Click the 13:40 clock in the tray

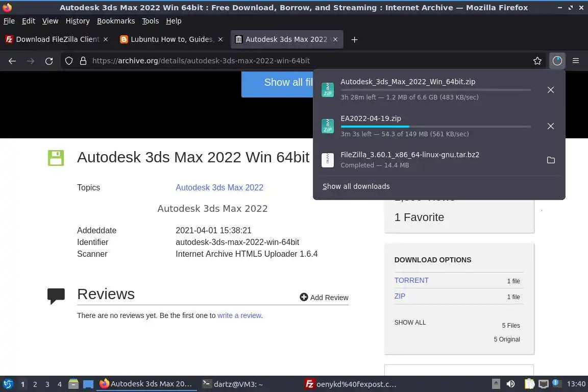click(576, 384)
